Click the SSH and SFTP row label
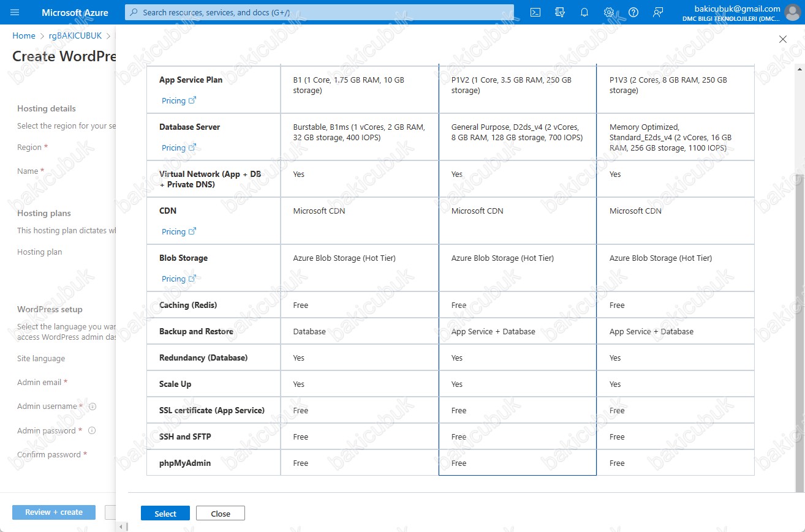The width and height of the screenshot is (805, 532). (x=185, y=436)
